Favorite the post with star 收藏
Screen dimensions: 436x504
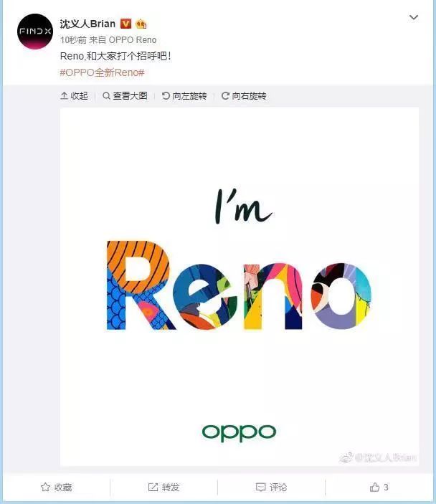56,488
